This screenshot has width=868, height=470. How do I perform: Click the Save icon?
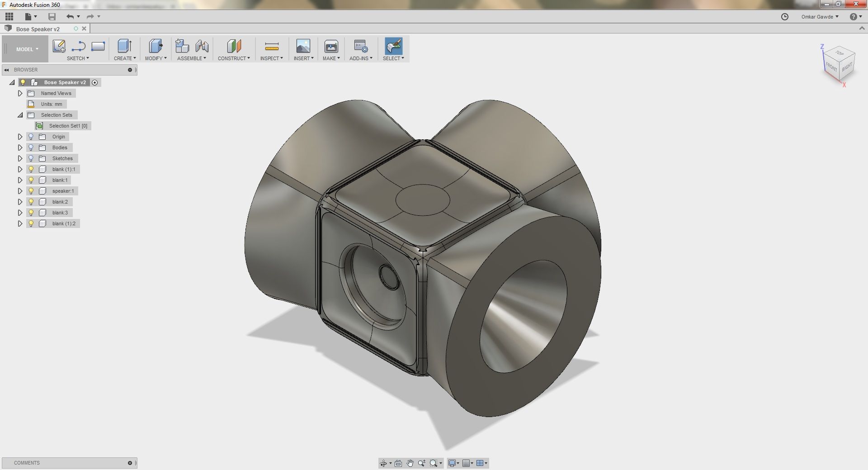coord(52,17)
